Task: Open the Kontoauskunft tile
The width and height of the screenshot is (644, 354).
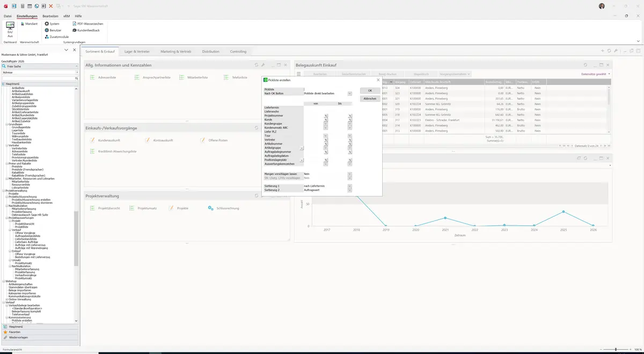Action: 159,140
